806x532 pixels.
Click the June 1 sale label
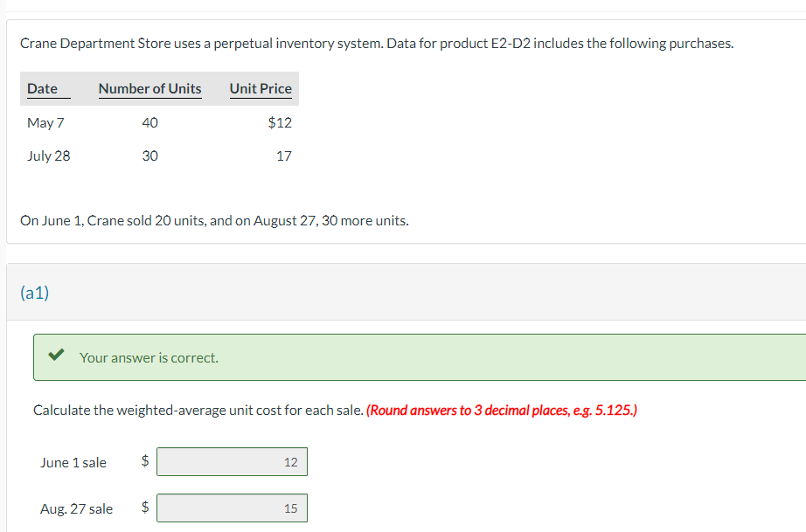pyautogui.click(x=73, y=462)
